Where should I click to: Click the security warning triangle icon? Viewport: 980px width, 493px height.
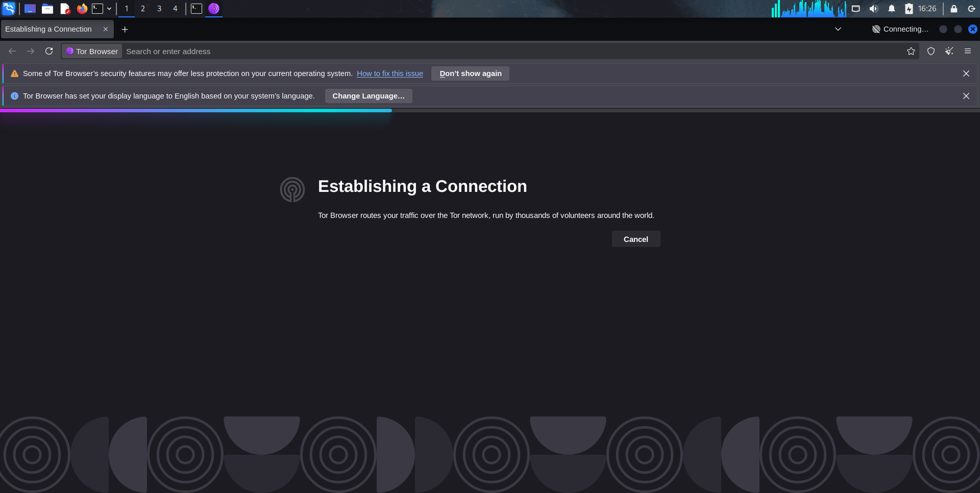14,73
